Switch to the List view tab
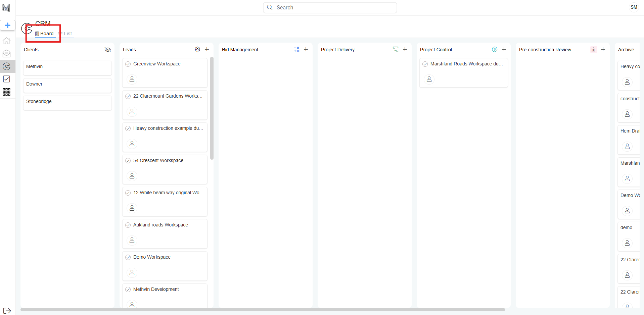This screenshot has height=315, width=644. click(66, 34)
